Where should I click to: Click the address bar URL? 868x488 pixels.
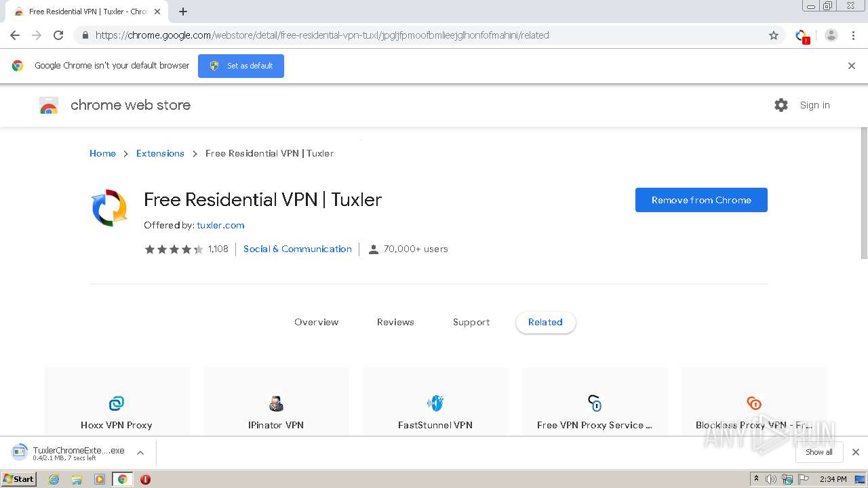click(322, 35)
